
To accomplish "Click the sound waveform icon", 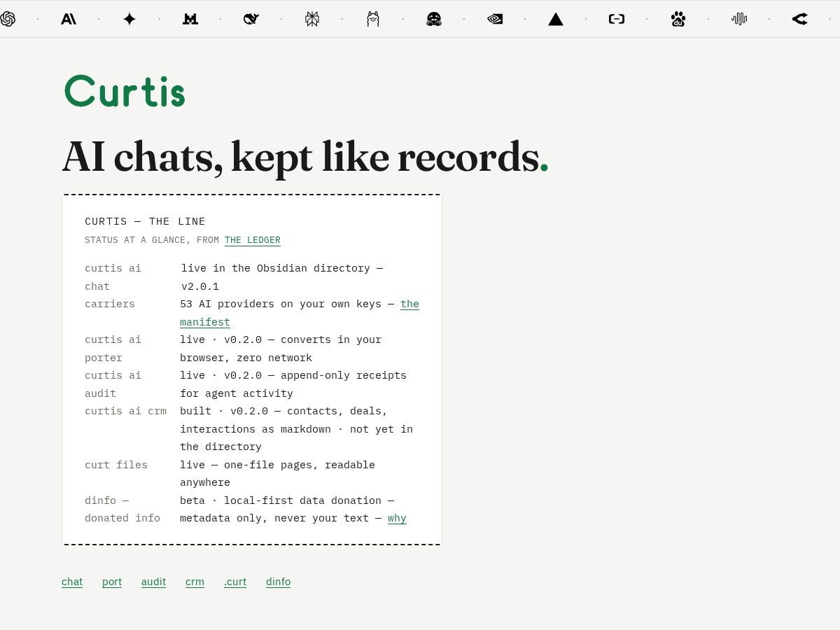I will pyautogui.click(x=739, y=19).
